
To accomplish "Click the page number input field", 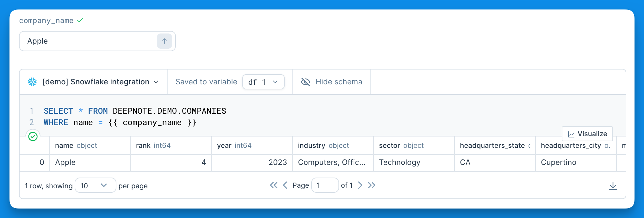I will point(325,185).
